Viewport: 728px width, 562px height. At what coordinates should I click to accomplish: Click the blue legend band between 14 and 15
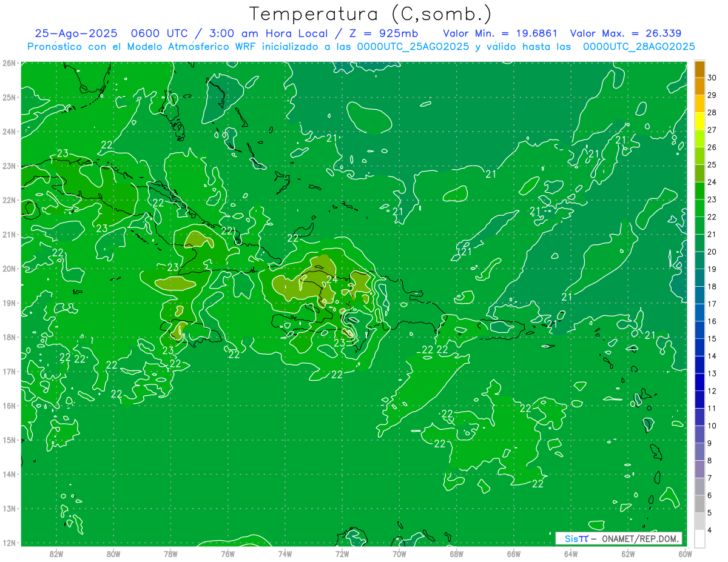[699, 347]
